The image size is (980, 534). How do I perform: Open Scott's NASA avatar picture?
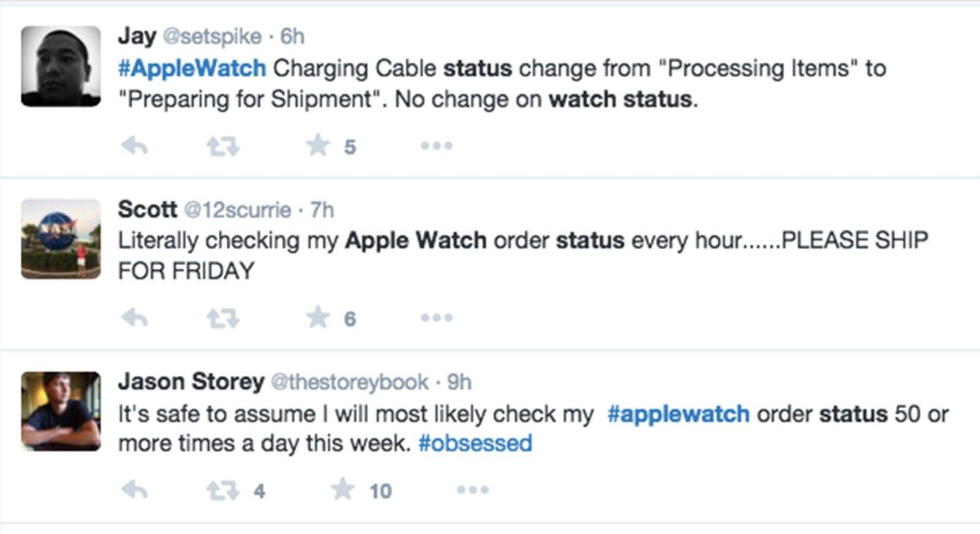click(61, 239)
